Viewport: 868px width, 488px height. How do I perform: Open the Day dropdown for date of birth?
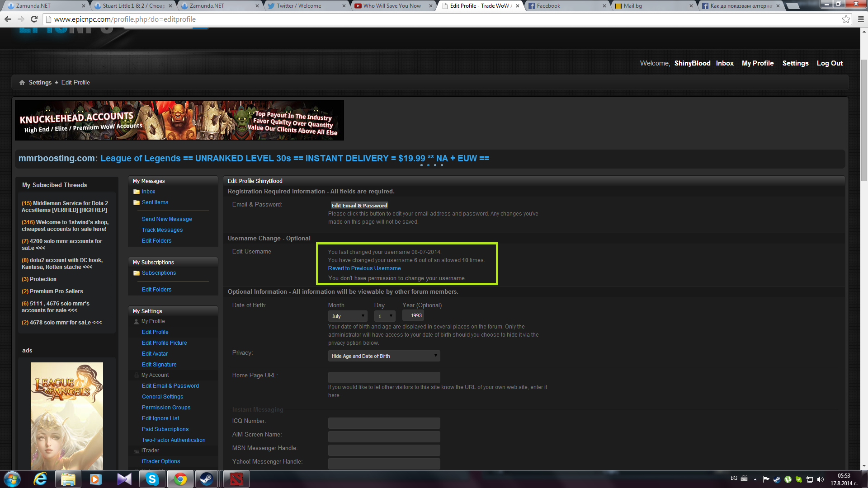click(385, 316)
